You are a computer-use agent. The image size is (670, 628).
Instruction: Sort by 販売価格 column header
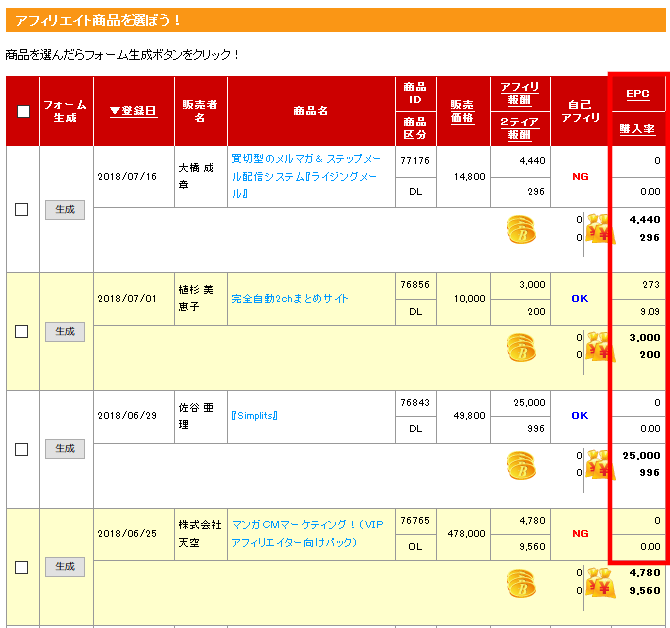pyautogui.click(x=462, y=111)
